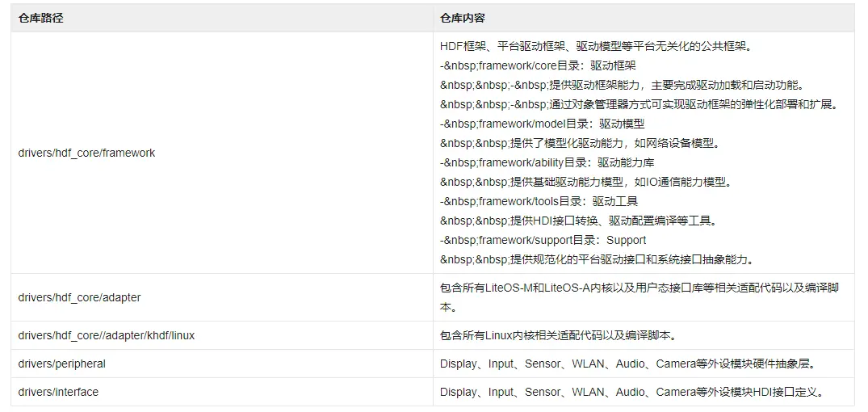Click the framework/model目录：驱动模型 line
The height and width of the screenshot is (412, 868).
tap(542, 124)
